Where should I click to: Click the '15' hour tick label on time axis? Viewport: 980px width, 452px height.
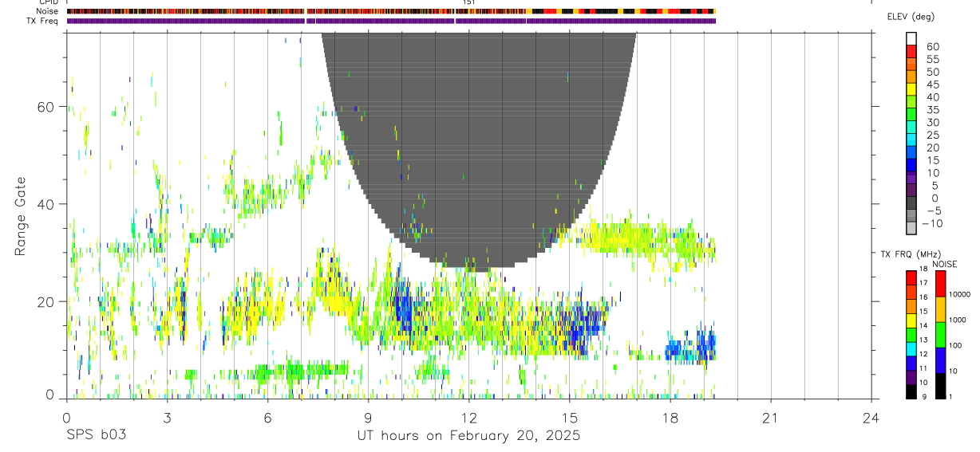coord(570,418)
